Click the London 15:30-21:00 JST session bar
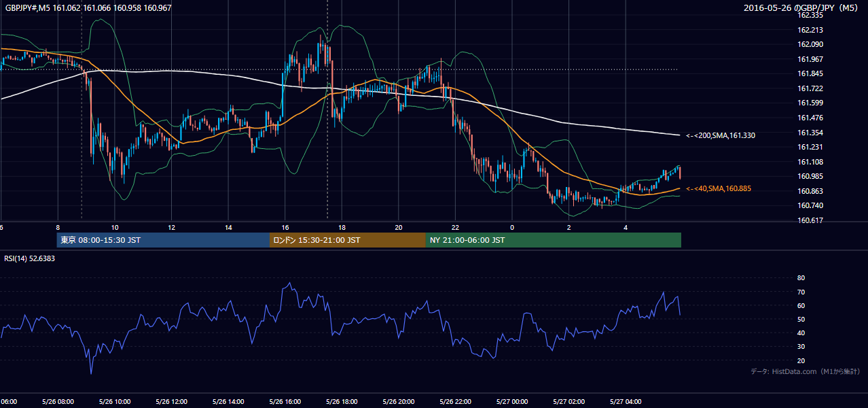Screen dimensions: 868x408 [348, 240]
